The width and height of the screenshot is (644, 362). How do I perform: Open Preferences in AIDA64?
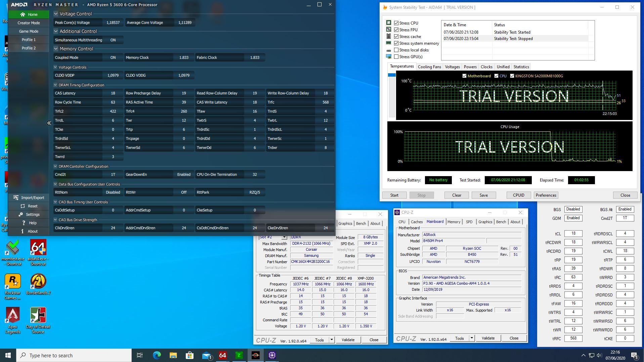pyautogui.click(x=546, y=195)
